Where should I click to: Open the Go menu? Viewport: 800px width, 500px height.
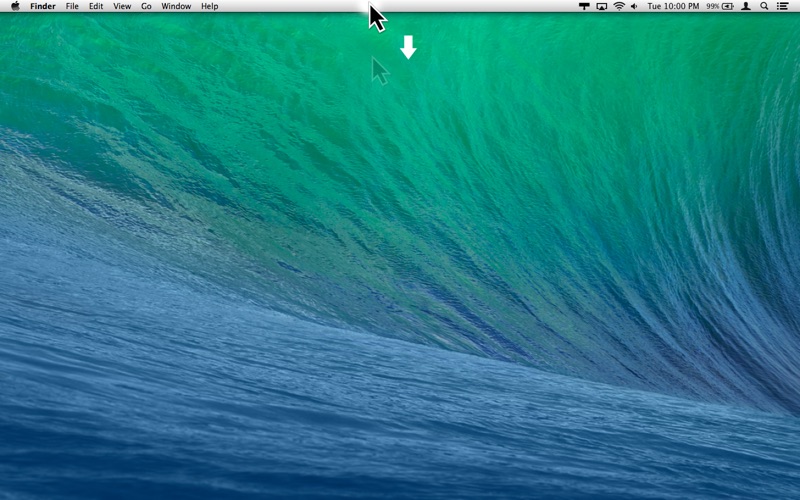pyautogui.click(x=146, y=6)
